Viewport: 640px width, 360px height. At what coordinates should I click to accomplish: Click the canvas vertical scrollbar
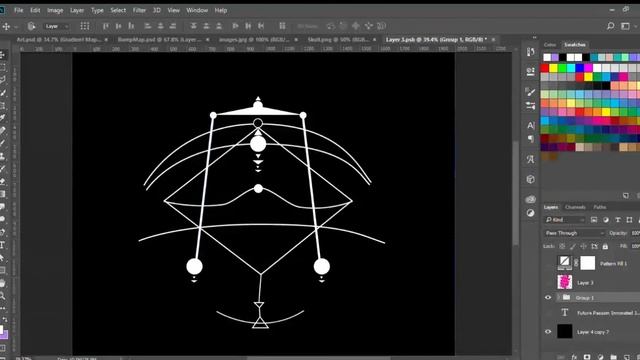[516, 192]
